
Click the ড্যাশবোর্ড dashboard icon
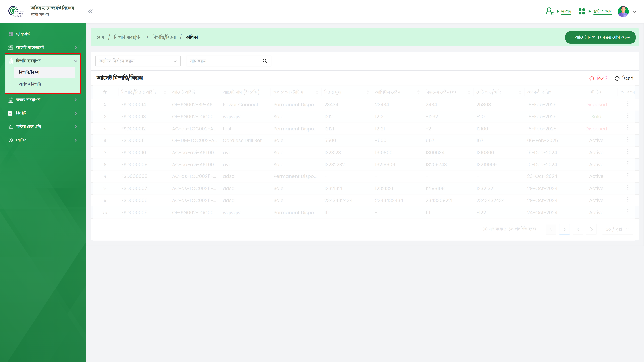[11, 34]
